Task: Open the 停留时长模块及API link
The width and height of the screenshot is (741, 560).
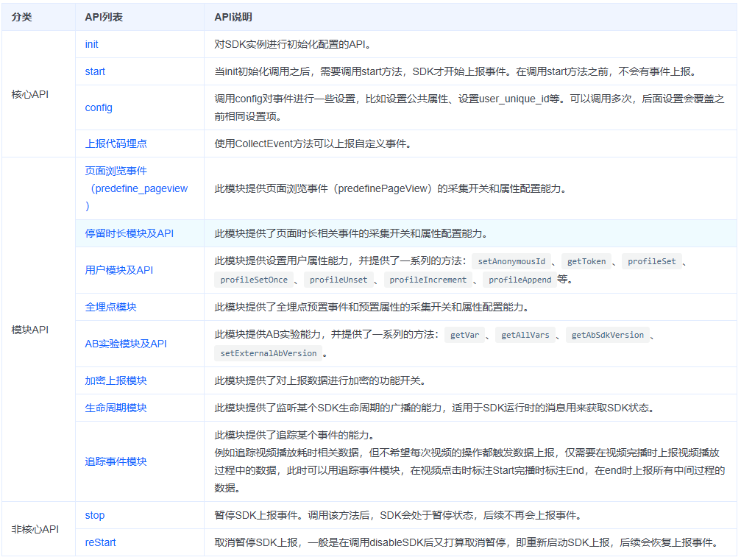Action: pyautogui.click(x=130, y=233)
